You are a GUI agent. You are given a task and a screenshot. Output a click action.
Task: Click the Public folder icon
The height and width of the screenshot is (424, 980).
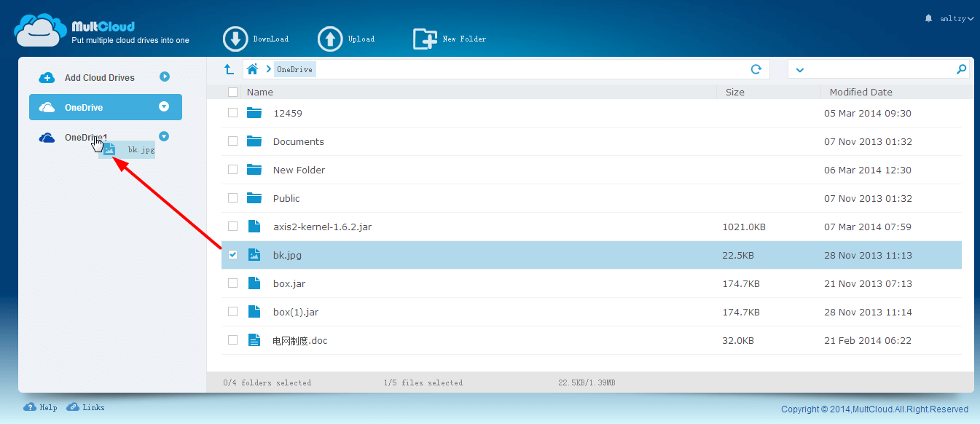click(254, 198)
